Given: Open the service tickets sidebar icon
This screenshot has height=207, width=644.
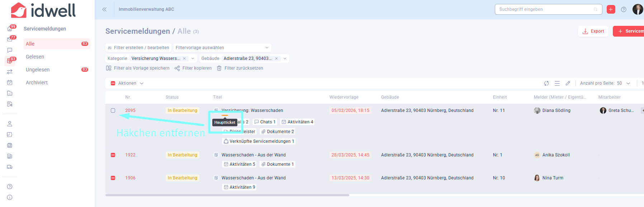Looking at the screenshot, I should (x=10, y=61).
